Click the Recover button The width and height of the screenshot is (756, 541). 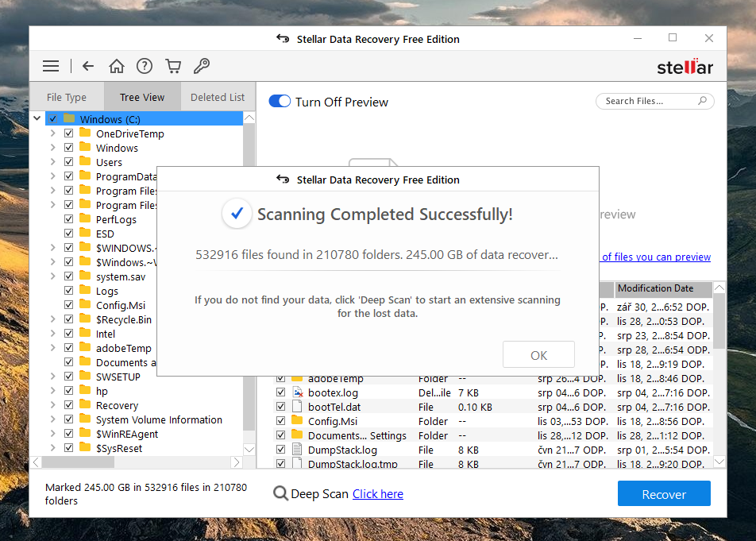[664, 494]
